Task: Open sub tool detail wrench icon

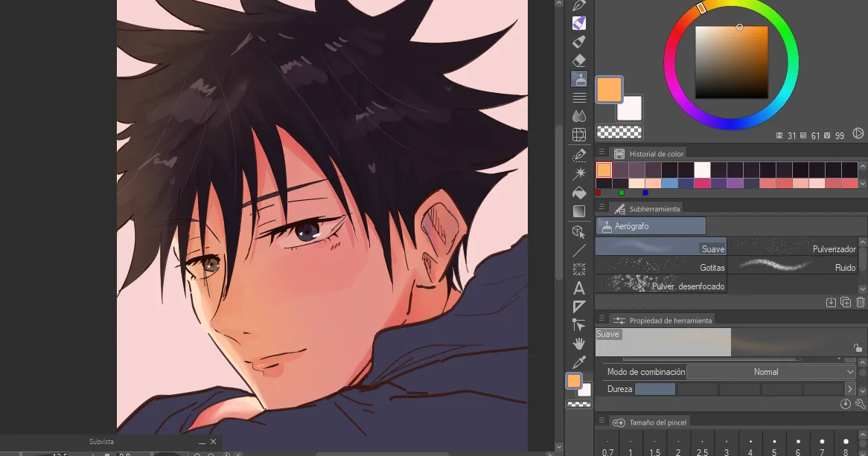Action: [861, 404]
